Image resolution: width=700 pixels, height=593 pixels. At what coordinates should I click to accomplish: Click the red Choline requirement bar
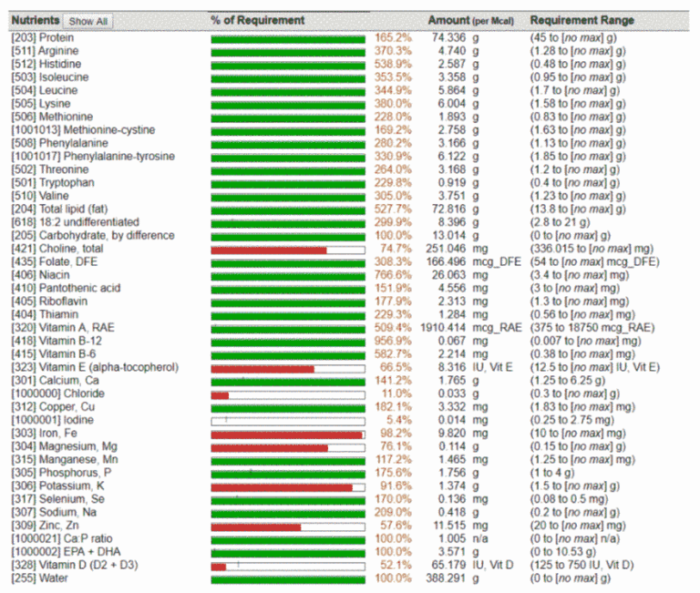(268, 249)
